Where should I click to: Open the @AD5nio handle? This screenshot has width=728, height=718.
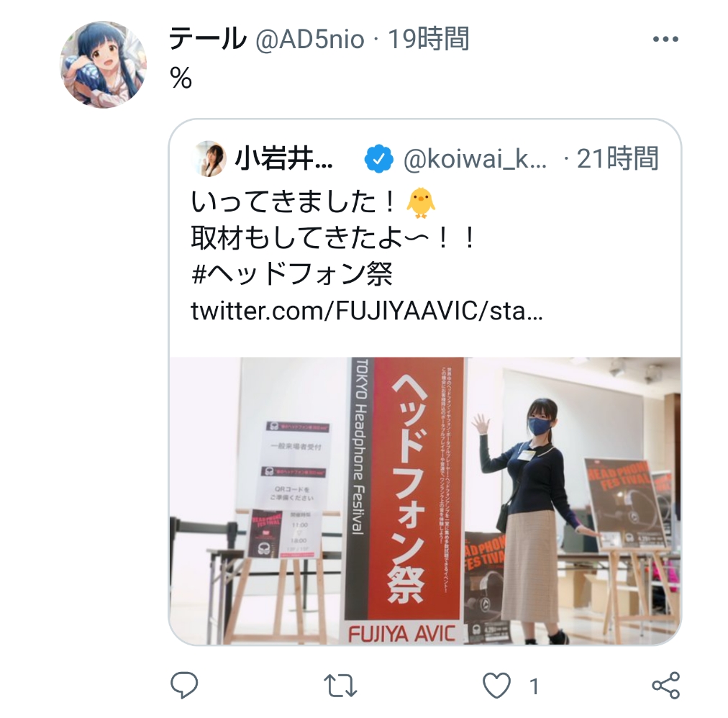click(310, 40)
